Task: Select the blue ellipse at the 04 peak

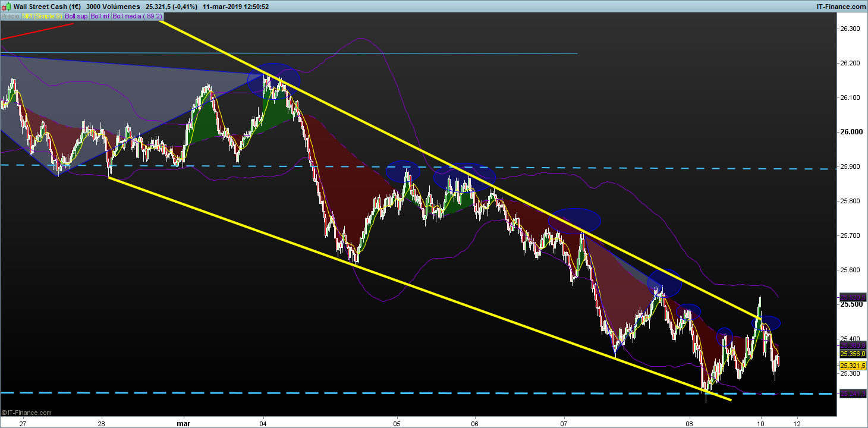Action: click(x=273, y=80)
